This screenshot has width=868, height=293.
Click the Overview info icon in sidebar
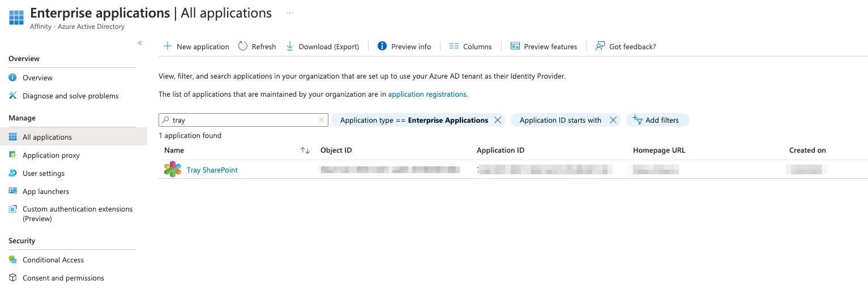pos(13,77)
